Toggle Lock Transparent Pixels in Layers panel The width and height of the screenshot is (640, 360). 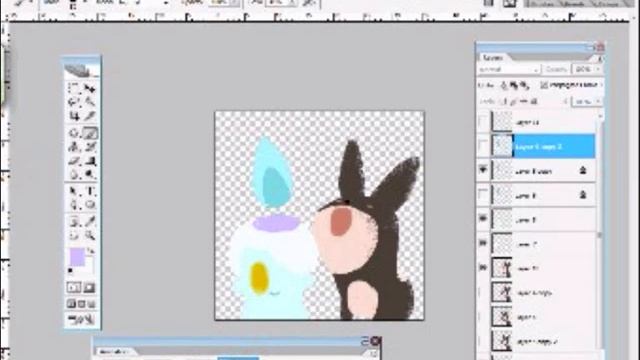504,101
